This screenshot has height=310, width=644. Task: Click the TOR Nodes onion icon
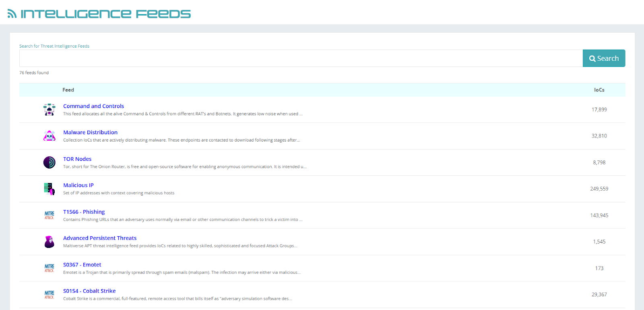click(x=49, y=162)
